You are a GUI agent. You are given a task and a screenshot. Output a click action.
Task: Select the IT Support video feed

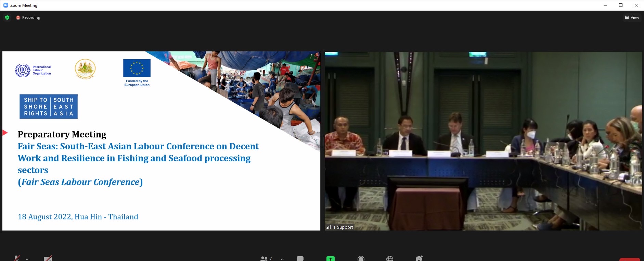[x=483, y=141]
